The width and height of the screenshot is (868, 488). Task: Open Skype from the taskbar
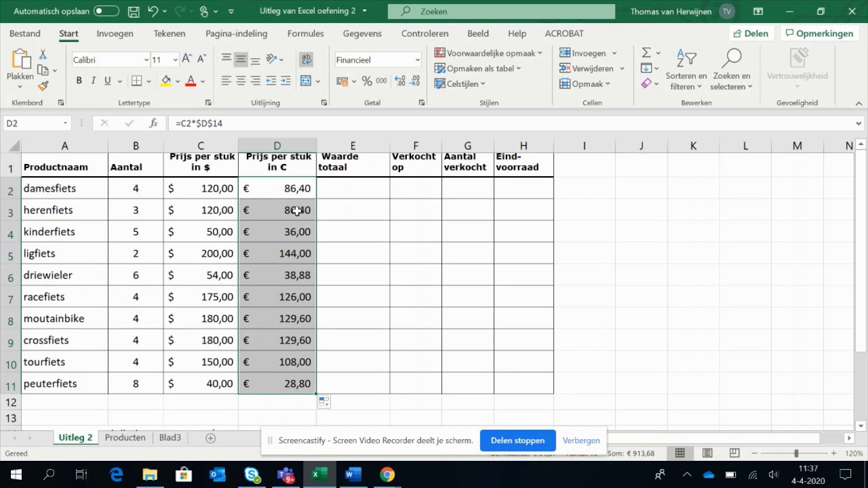pyautogui.click(x=252, y=474)
